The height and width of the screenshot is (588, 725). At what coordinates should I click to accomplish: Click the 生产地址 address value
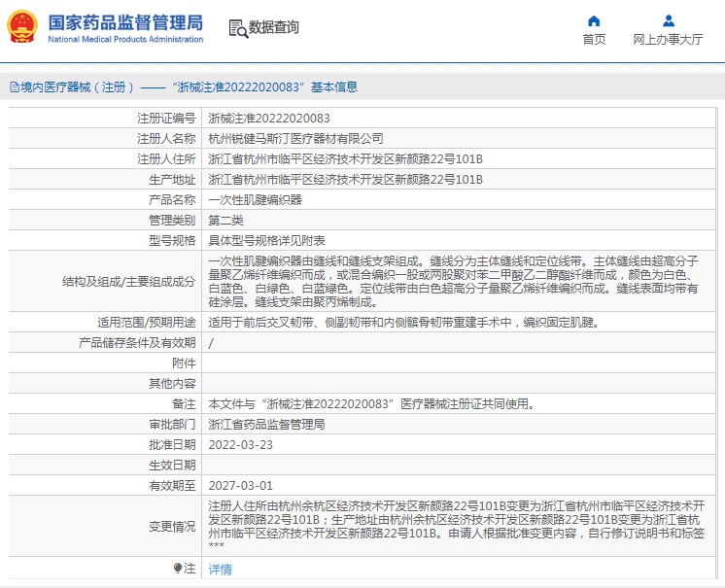pos(345,180)
